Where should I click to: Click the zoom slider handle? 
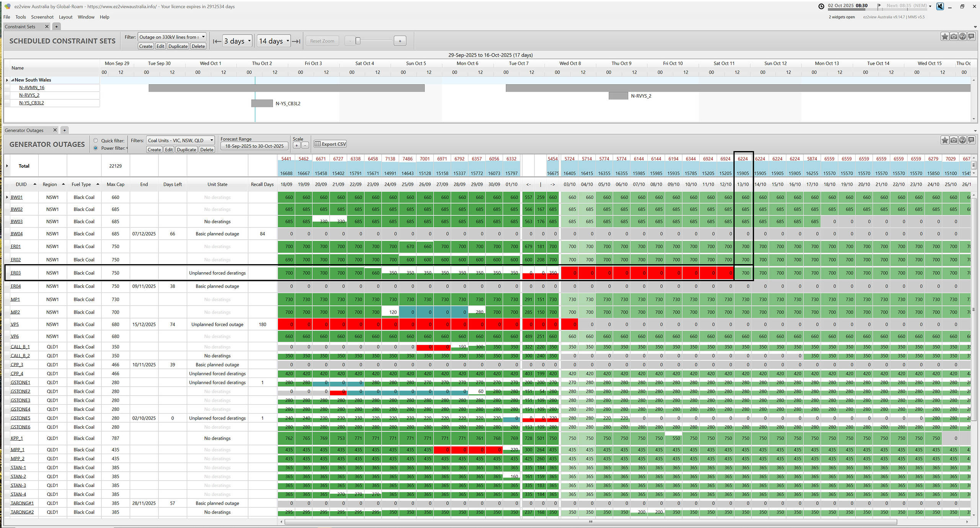[x=358, y=41]
